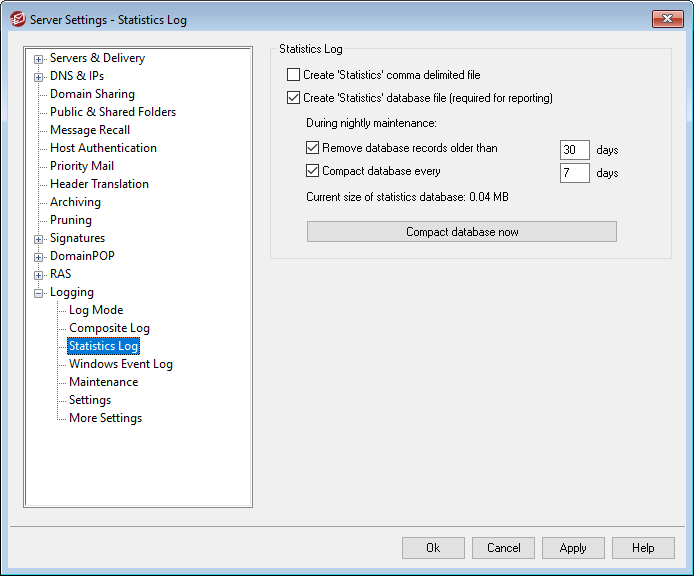Expand Servers & Delivery tree node
This screenshot has width=694, height=576.
coord(39,58)
